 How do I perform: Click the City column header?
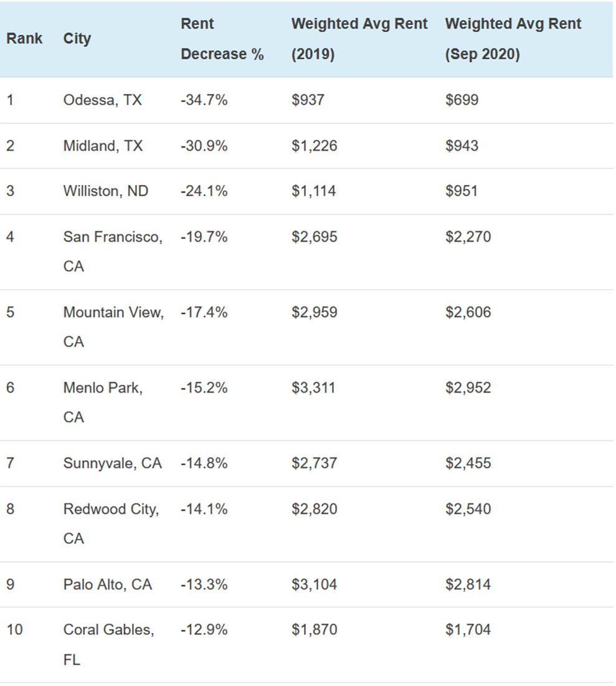click(77, 39)
